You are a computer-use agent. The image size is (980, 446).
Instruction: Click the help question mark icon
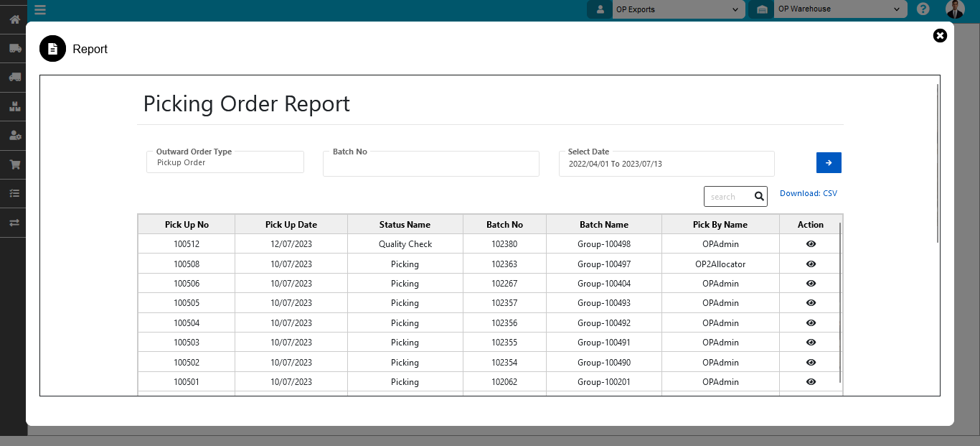(x=923, y=9)
